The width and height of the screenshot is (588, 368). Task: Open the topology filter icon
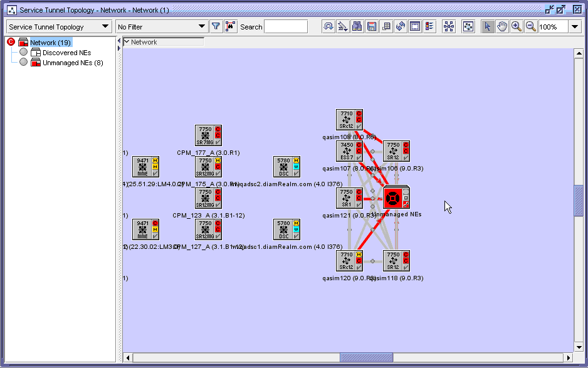pyautogui.click(x=215, y=26)
